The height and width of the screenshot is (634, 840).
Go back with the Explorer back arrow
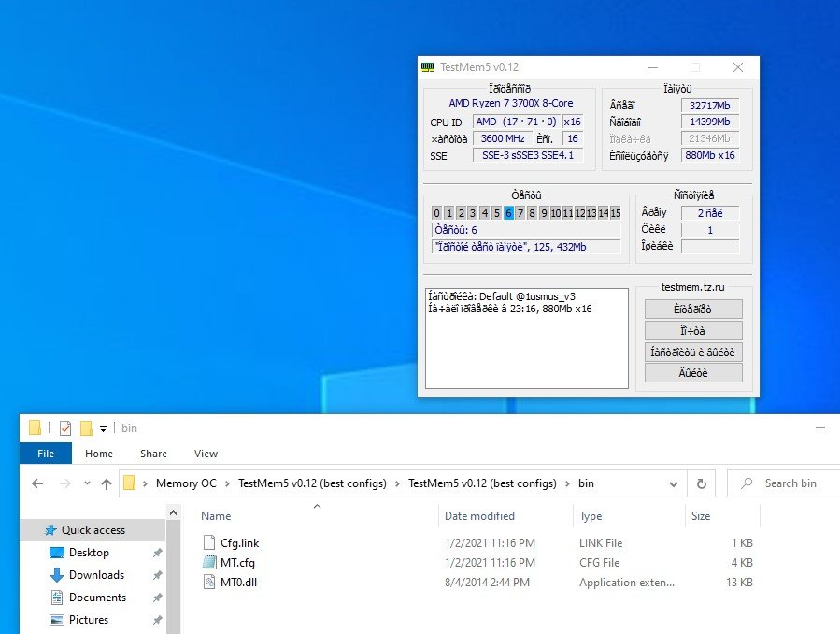click(37, 483)
